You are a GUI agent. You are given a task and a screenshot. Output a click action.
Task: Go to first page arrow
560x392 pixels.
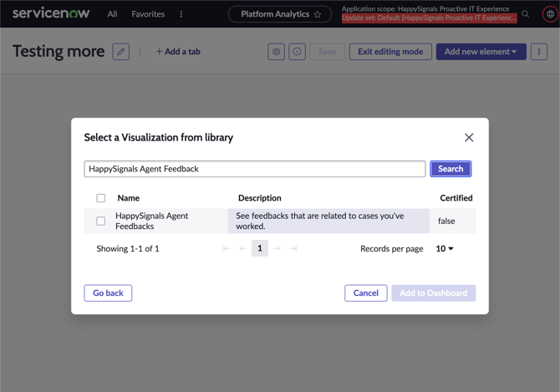tap(226, 248)
